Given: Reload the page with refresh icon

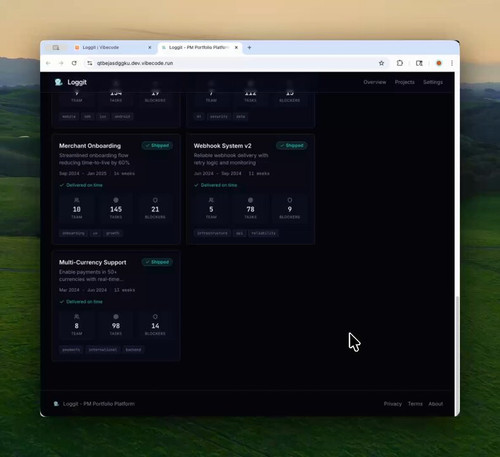Looking at the screenshot, I should pyautogui.click(x=74, y=63).
